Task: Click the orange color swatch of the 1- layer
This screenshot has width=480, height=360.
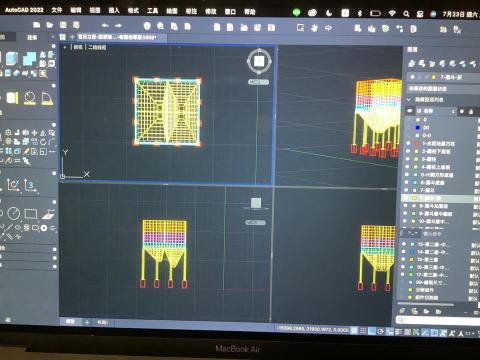Action: coord(417,143)
